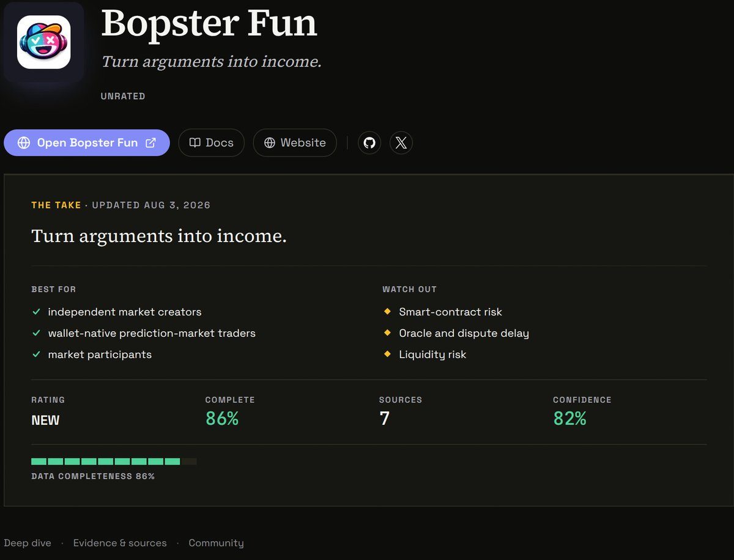Open the GitHub icon link

click(369, 142)
